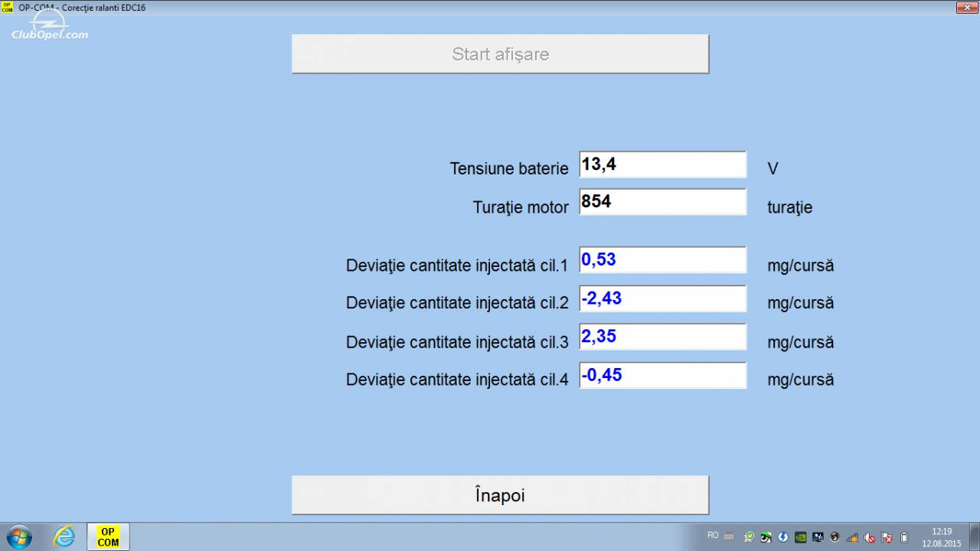980x551 pixels.
Task: Click the RO language indicator
Action: pyautogui.click(x=713, y=536)
